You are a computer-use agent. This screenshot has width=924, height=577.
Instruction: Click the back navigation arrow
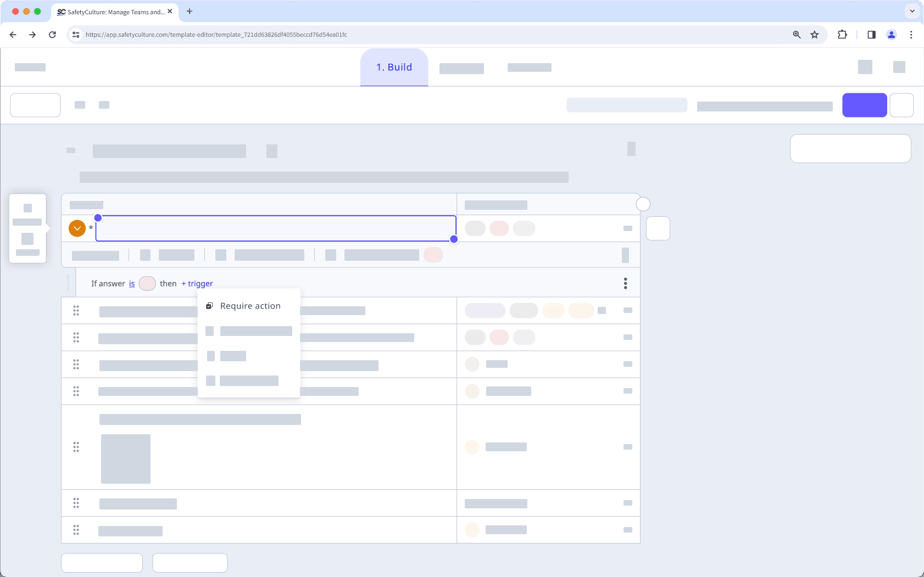(x=13, y=34)
